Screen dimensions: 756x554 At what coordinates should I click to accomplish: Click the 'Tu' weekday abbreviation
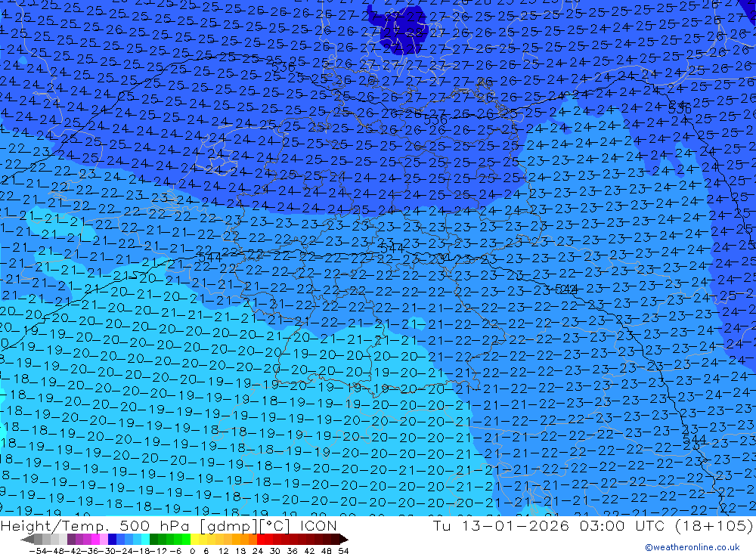point(442,525)
